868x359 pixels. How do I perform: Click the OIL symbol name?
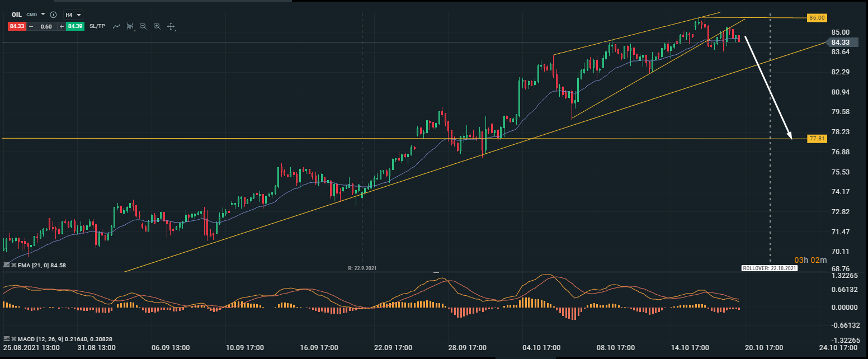click(x=18, y=15)
